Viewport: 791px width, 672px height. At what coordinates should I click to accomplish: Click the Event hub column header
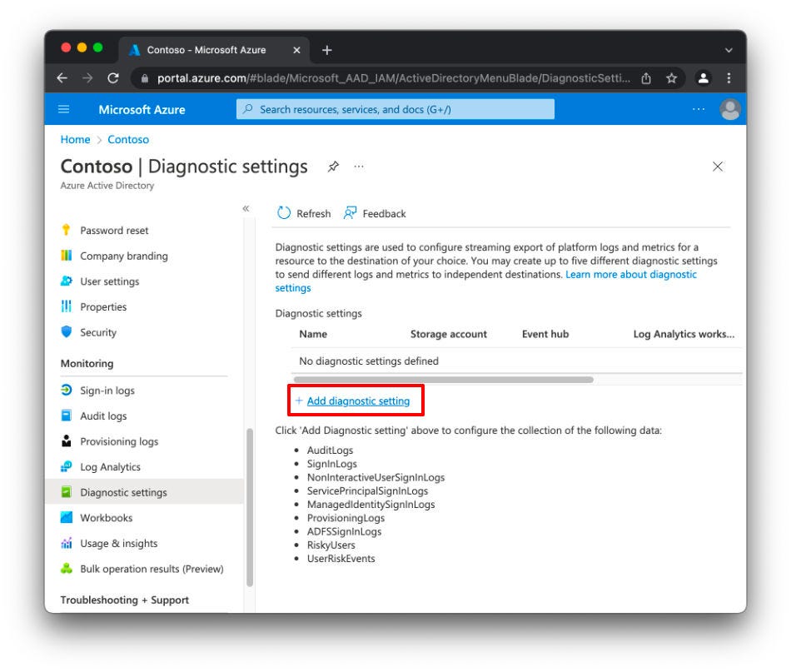click(x=545, y=334)
